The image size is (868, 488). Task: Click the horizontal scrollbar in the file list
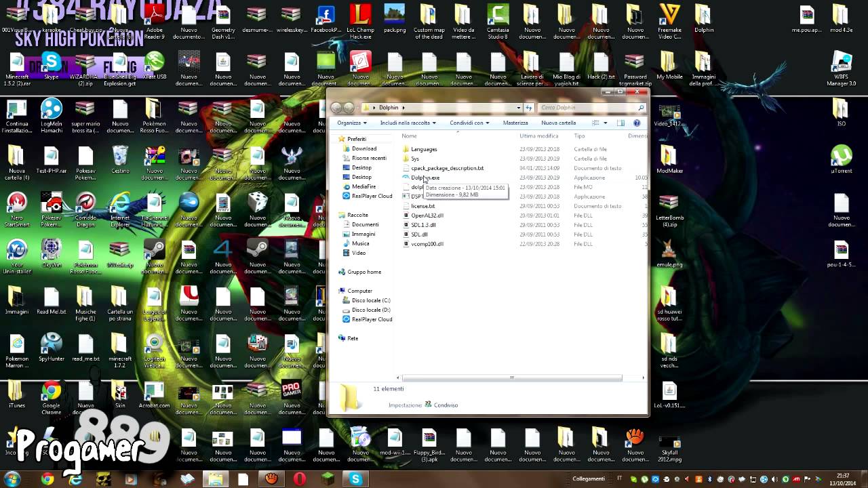tap(512, 378)
